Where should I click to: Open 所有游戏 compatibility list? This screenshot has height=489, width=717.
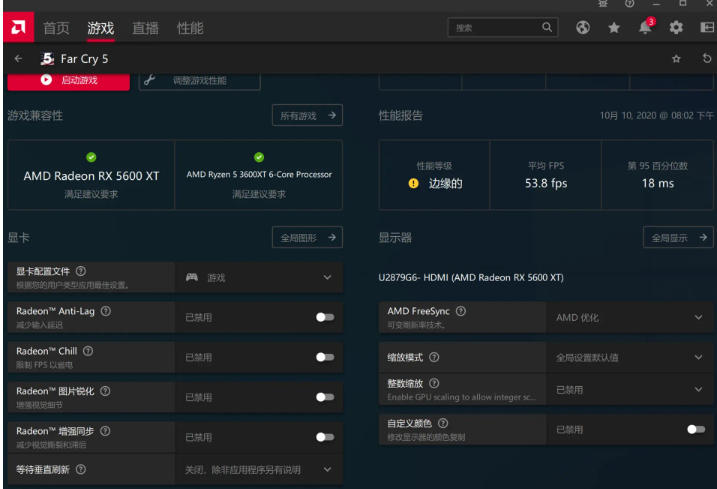(x=307, y=115)
